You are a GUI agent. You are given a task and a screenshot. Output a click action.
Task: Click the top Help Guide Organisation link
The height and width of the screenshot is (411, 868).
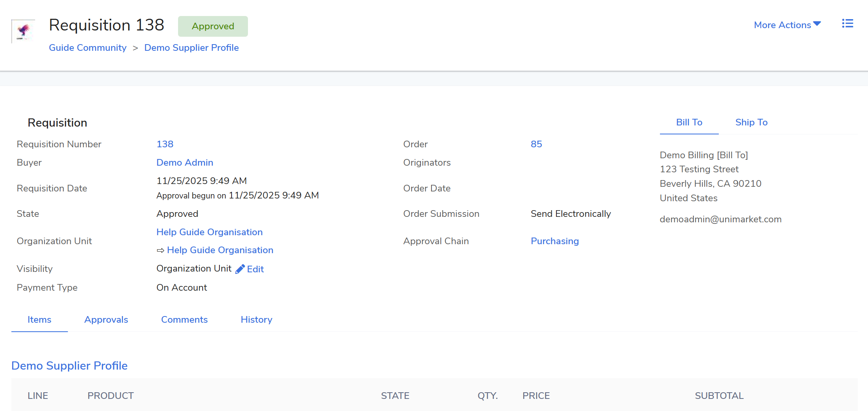click(209, 232)
